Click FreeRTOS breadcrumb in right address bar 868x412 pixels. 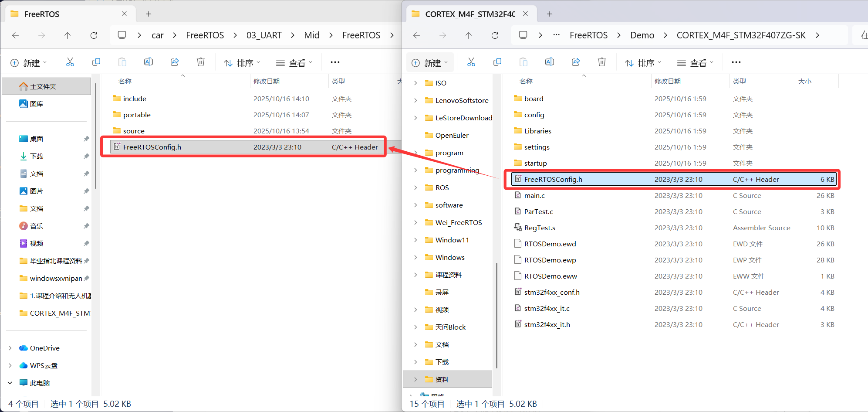click(x=588, y=35)
